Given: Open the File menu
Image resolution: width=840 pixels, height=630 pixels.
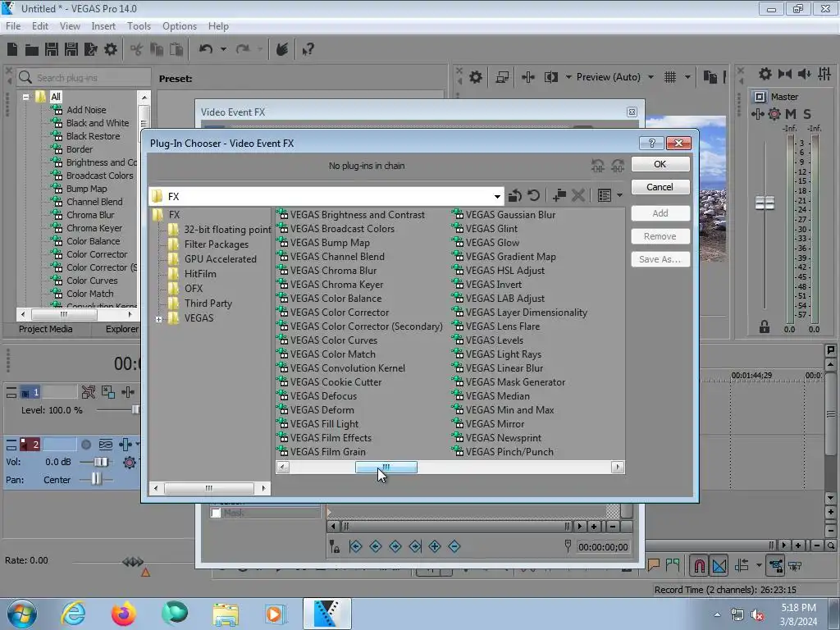Looking at the screenshot, I should [13, 25].
